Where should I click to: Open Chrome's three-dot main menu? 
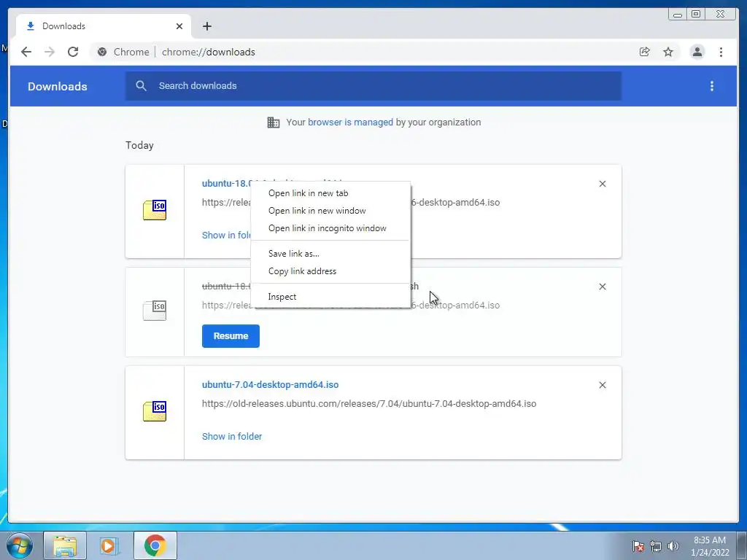[x=721, y=52]
